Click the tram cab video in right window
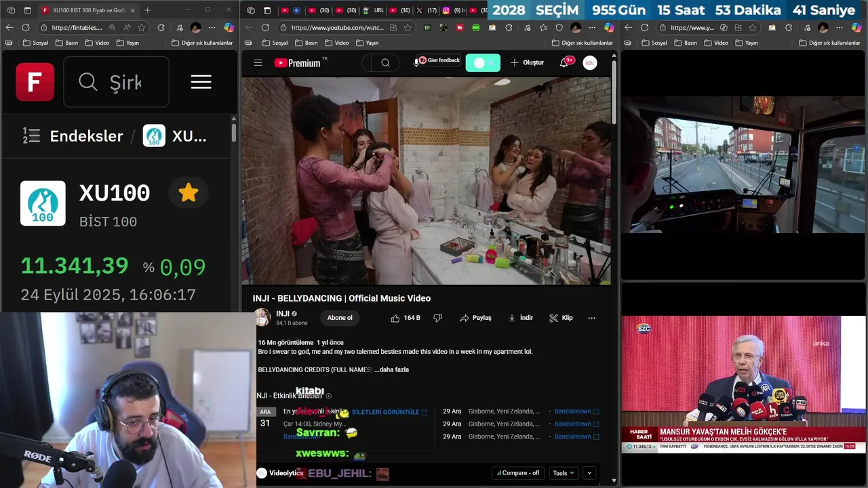Viewport: 868px width, 488px height. pyautogui.click(x=744, y=164)
